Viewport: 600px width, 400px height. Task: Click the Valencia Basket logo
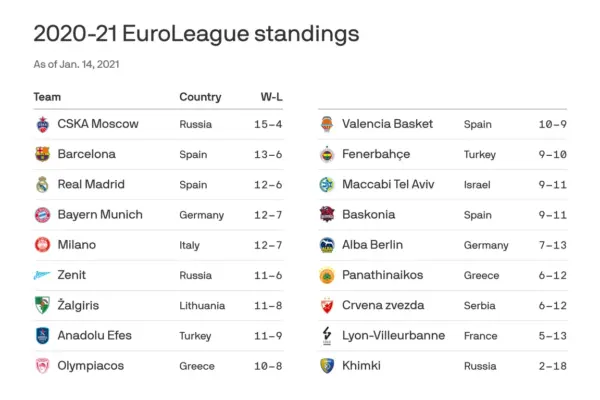326,125
